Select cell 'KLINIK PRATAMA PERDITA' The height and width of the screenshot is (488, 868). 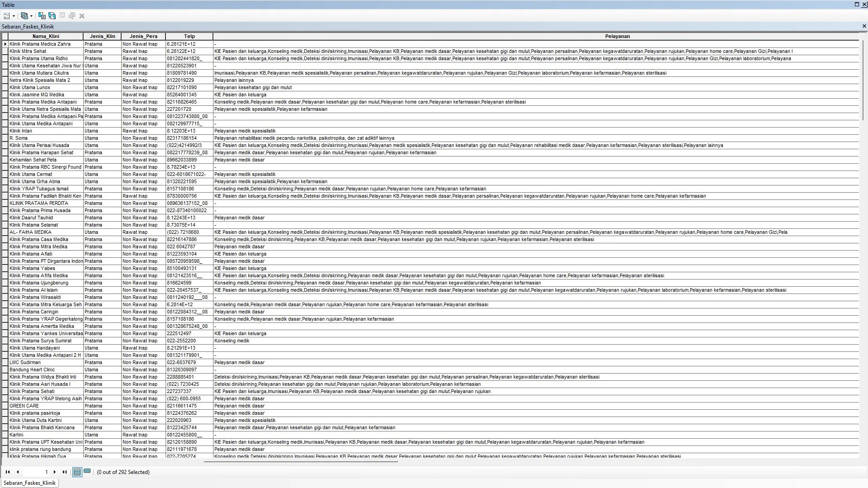tap(46, 203)
